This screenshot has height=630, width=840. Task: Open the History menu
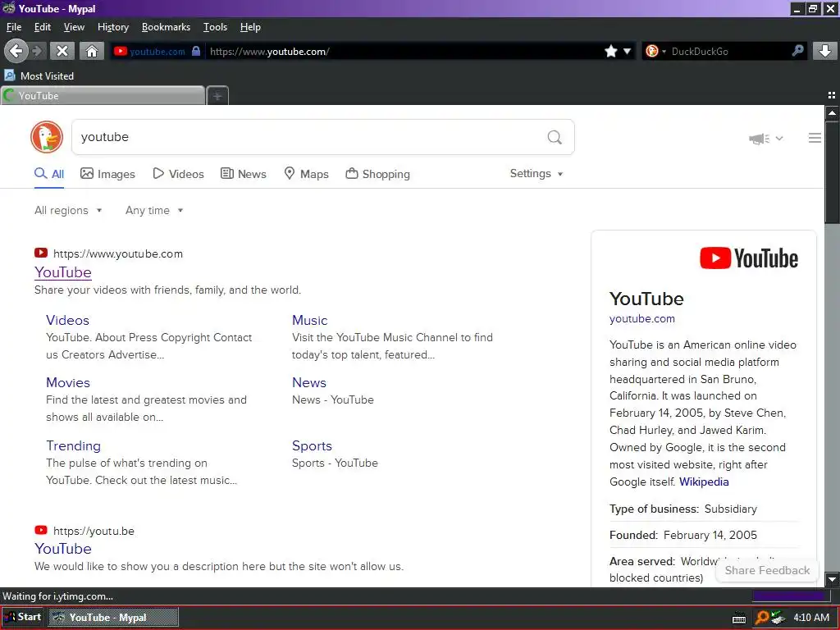tap(113, 27)
